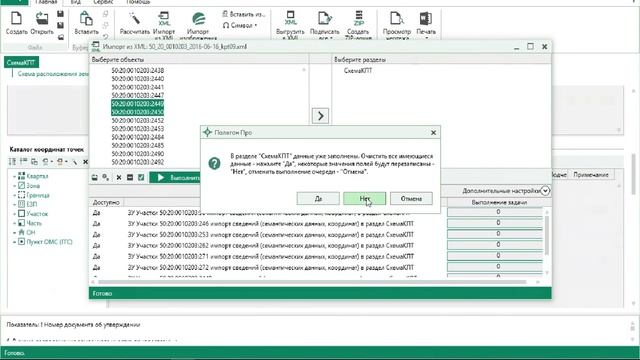Click Вставить из... ribbon item

tap(244, 14)
